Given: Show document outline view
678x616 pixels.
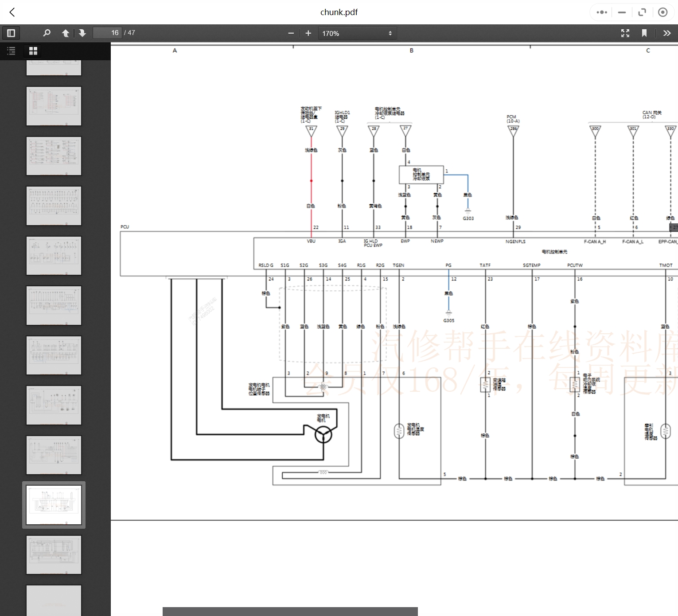Looking at the screenshot, I should click(12, 51).
